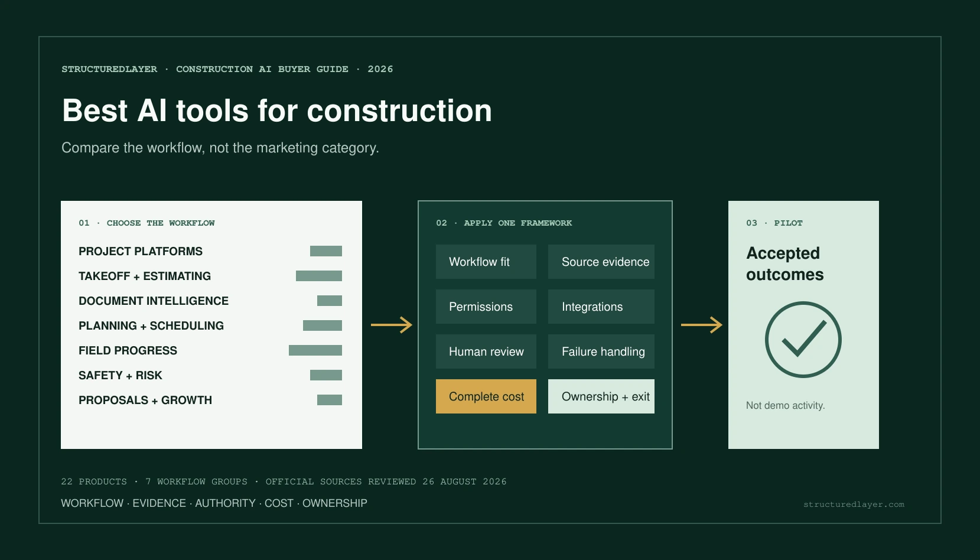
Task: Click the 'Compare the workflow' subtitle
Action: point(220,148)
